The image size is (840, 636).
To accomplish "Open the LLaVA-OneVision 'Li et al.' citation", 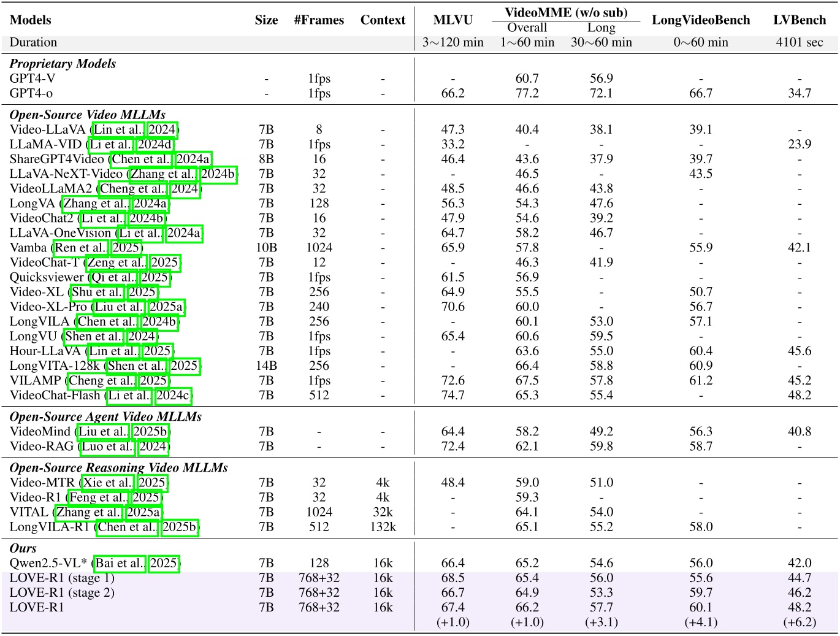I will [140, 233].
